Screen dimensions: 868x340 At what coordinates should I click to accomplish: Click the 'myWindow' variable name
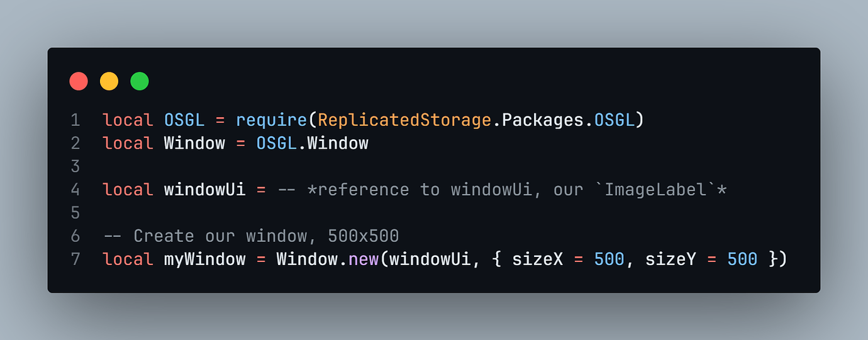[x=204, y=259]
